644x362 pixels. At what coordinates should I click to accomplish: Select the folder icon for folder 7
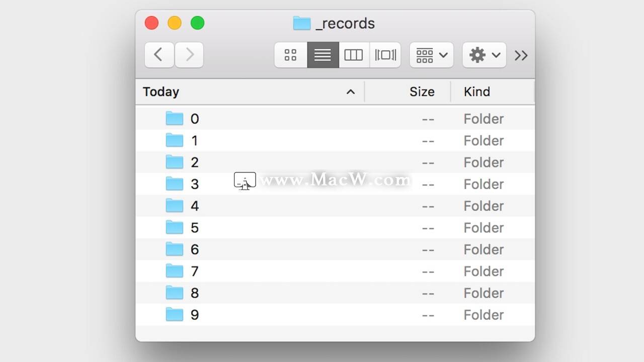pos(175,271)
